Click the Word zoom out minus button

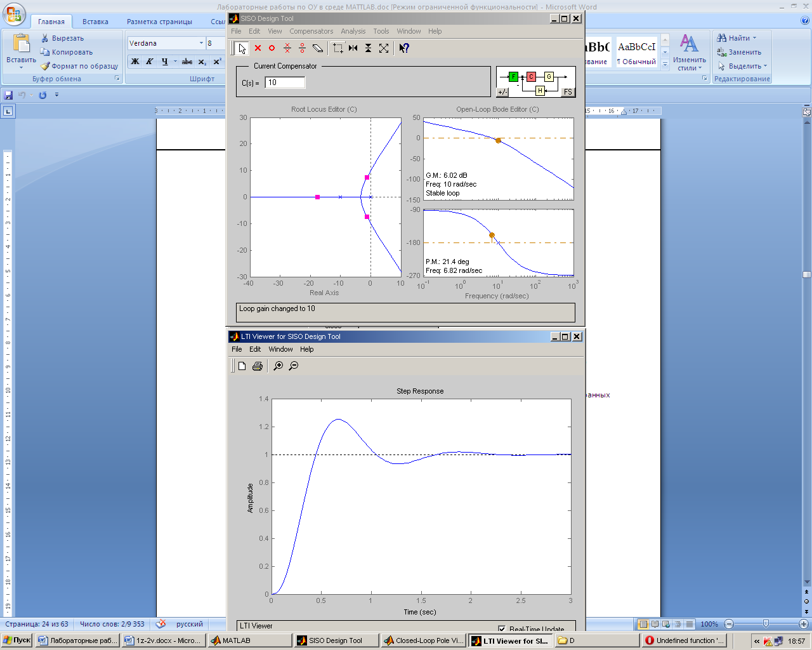(729, 624)
